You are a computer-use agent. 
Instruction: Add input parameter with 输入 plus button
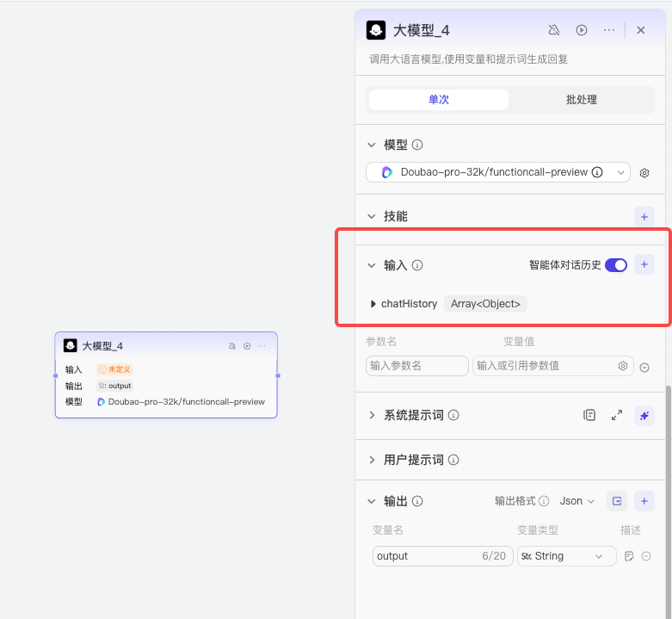pos(644,264)
